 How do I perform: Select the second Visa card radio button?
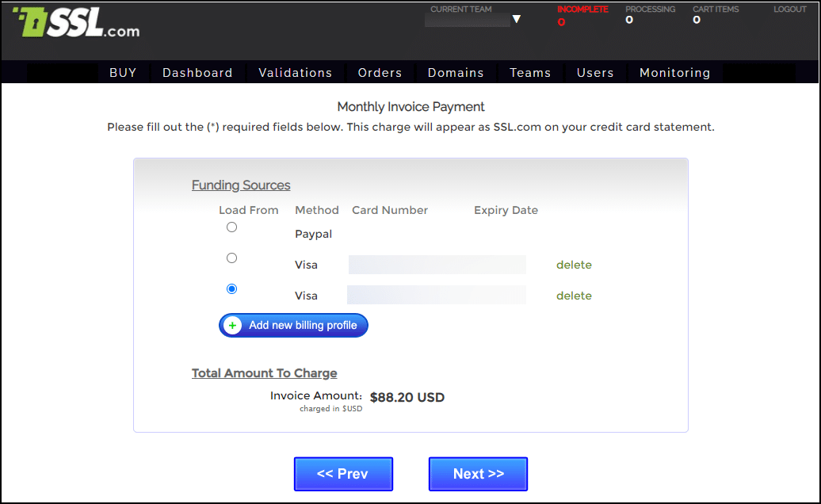tap(231, 289)
